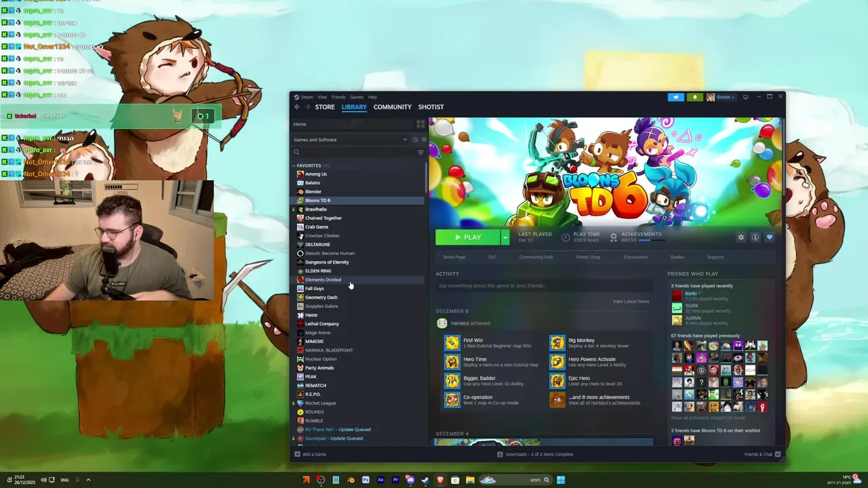Open Steam announcements megaphone icon

coord(676,97)
